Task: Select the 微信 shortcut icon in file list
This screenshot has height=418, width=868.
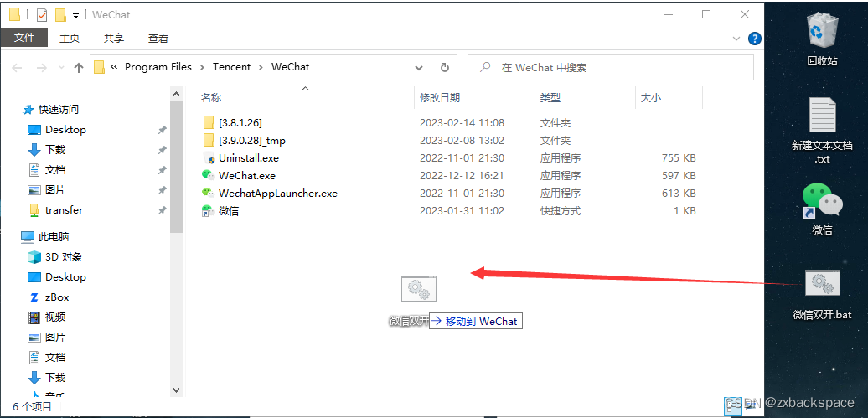Action: [208, 210]
